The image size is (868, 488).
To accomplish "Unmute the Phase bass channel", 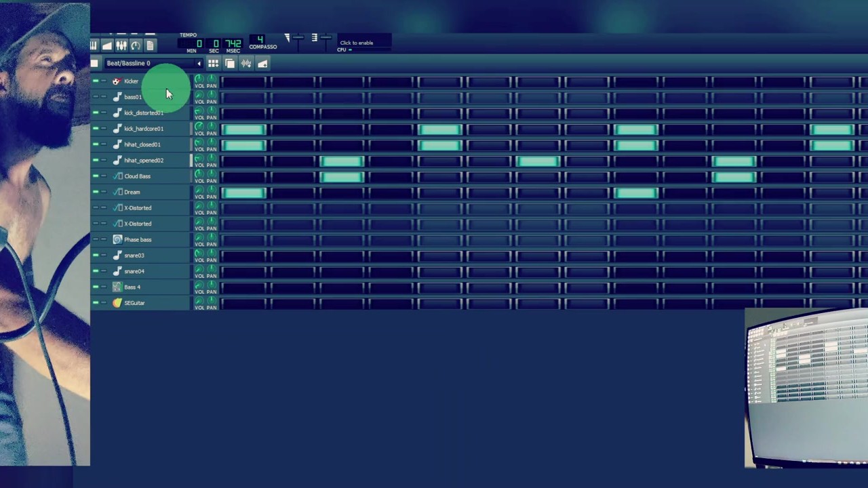I will [96, 239].
